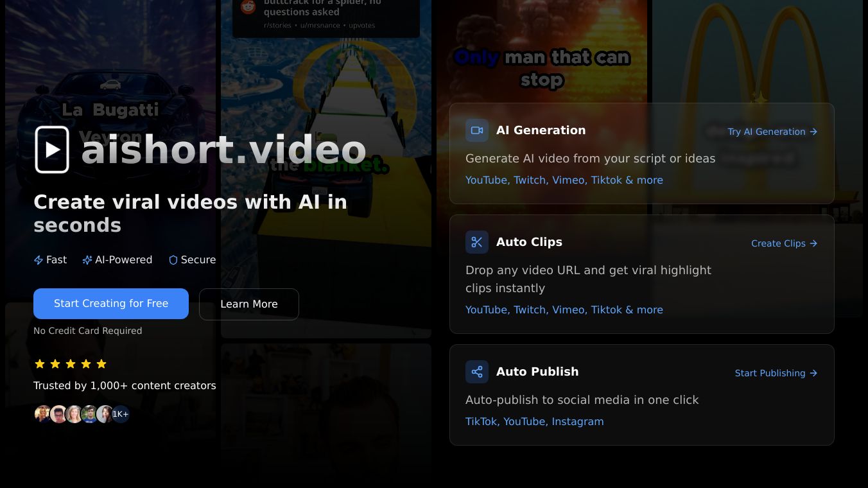Viewport: 868px width, 488px height.
Task: Open the Create Clips link
Action: 785,243
